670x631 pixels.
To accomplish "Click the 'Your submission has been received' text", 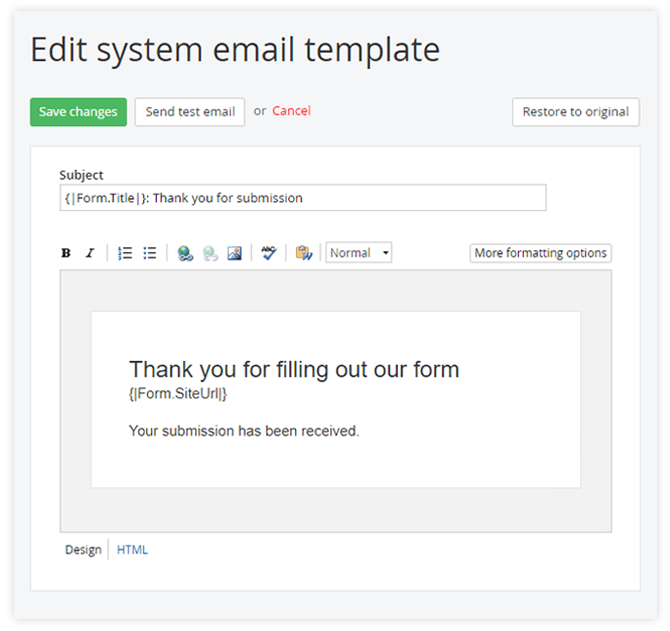I will 244,431.
